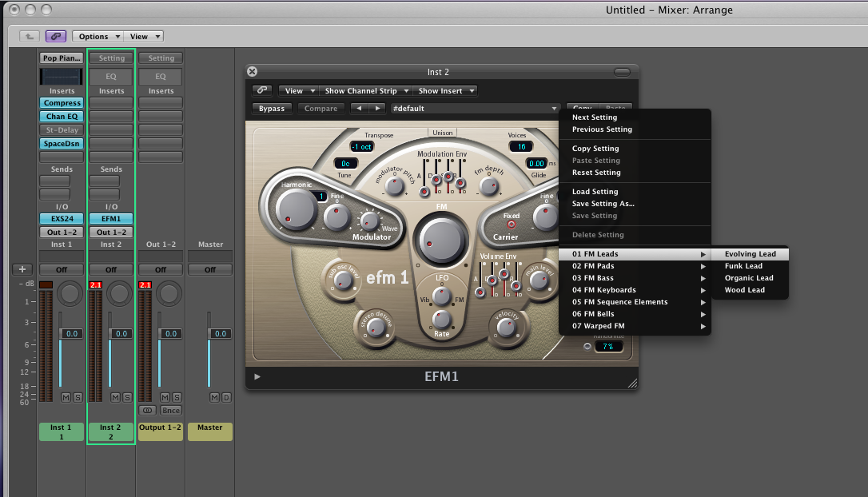Click the Compress insert on Inst 1
Image resolution: width=868 pixels, height=497 pixels.
[x=62, y=103]
